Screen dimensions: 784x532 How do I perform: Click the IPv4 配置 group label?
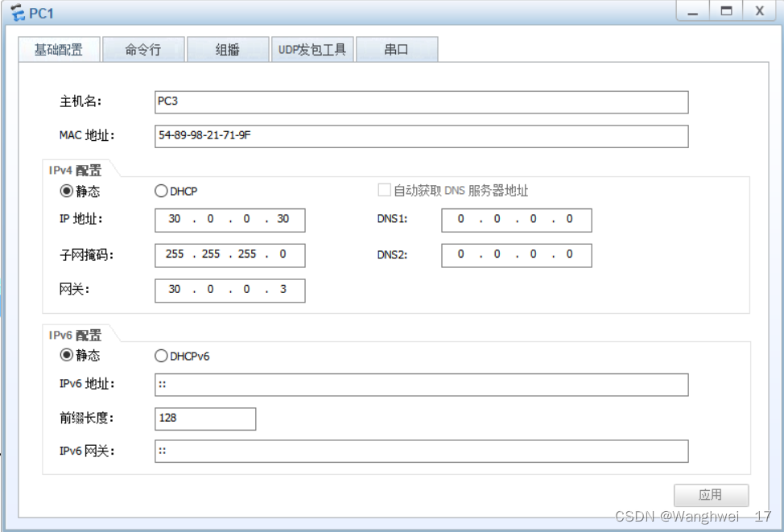click(x=76, y=171)
